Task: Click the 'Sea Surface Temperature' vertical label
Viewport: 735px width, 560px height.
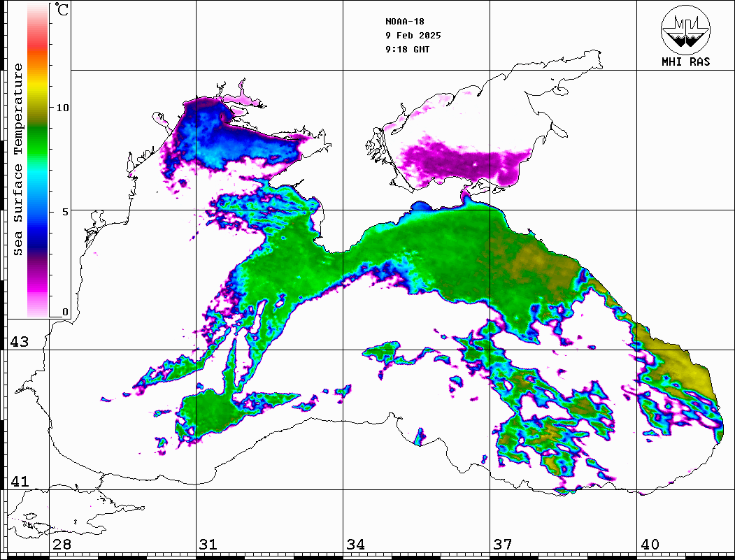Action: click(x=17, y=159)
